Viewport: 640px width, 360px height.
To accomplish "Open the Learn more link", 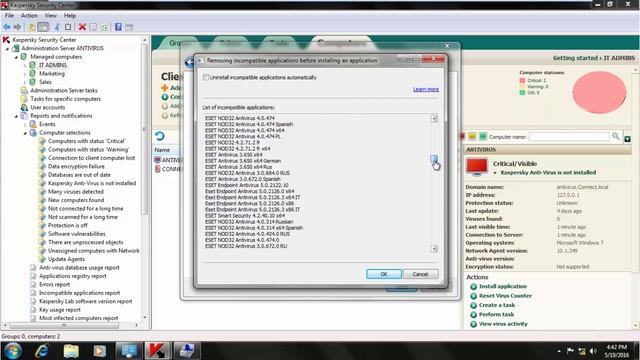I will [426, 89].
